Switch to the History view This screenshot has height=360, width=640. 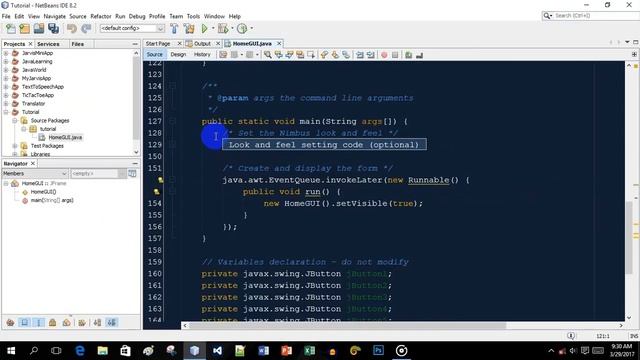(202, 55)
